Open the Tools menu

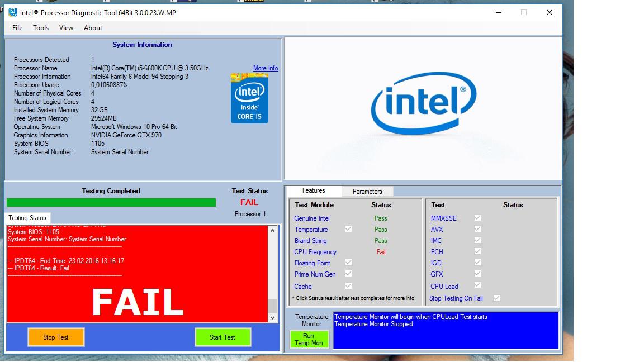pyautogui.click(x=41, y=28)
